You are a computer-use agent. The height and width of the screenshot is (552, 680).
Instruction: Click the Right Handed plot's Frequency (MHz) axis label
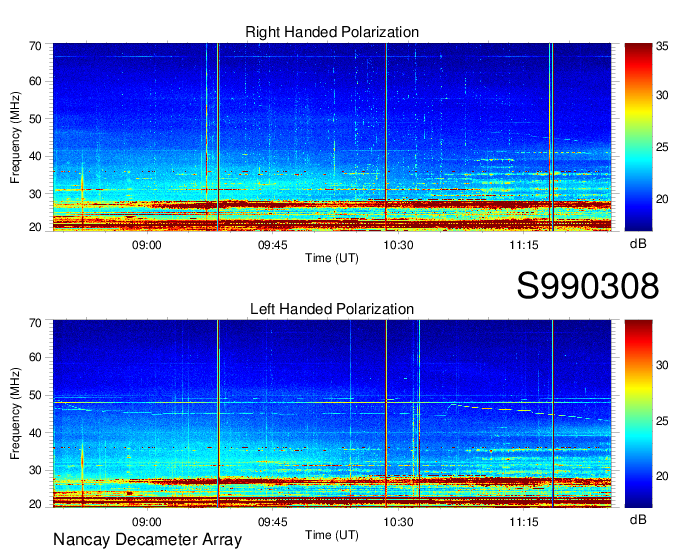[15, 137]
